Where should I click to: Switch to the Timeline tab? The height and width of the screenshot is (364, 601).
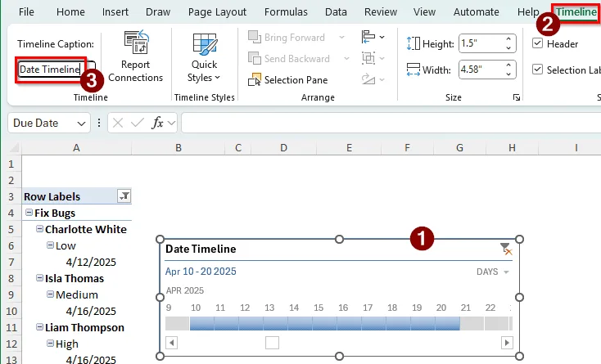coord(576,12)
